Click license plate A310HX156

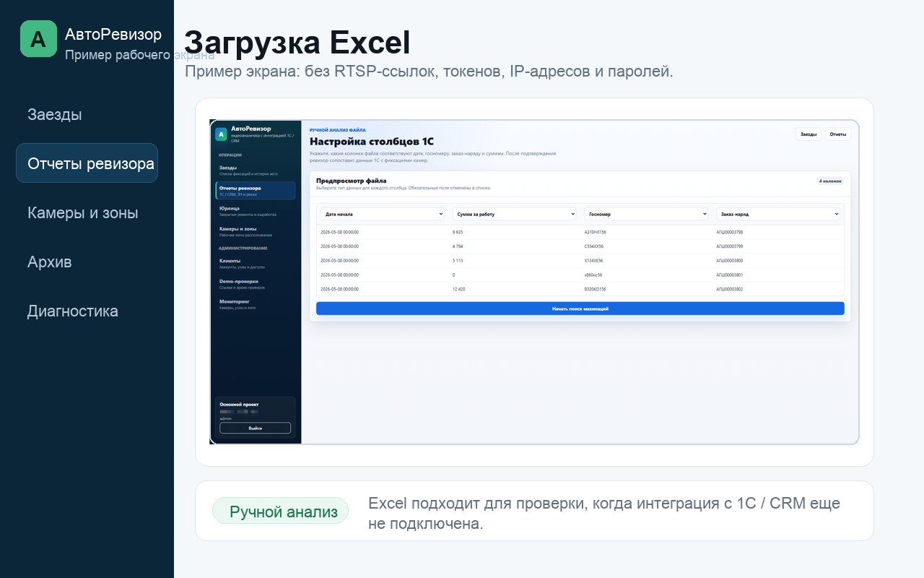tap(595, 232)
